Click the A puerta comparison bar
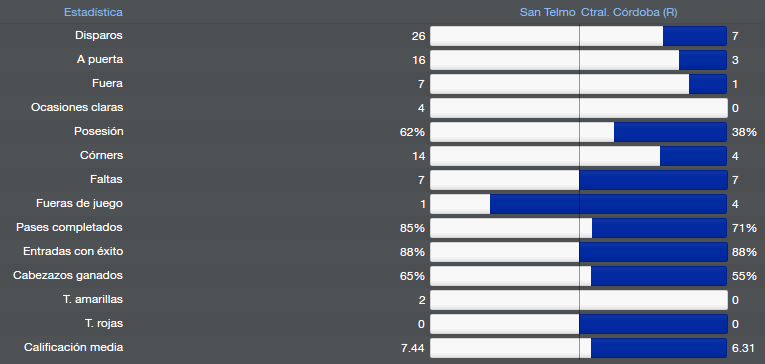 [x=579, y=60]
